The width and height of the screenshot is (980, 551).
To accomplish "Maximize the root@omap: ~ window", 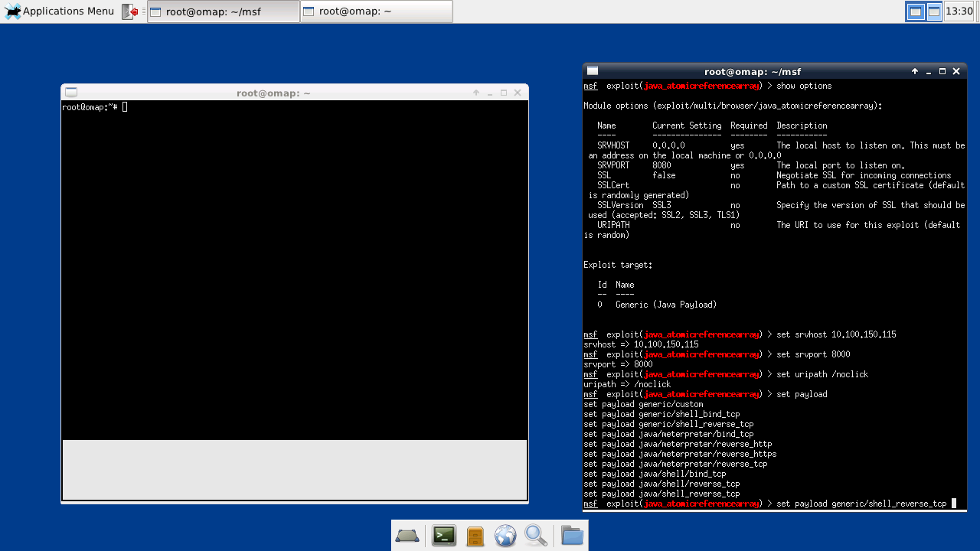I will [504, 93].
